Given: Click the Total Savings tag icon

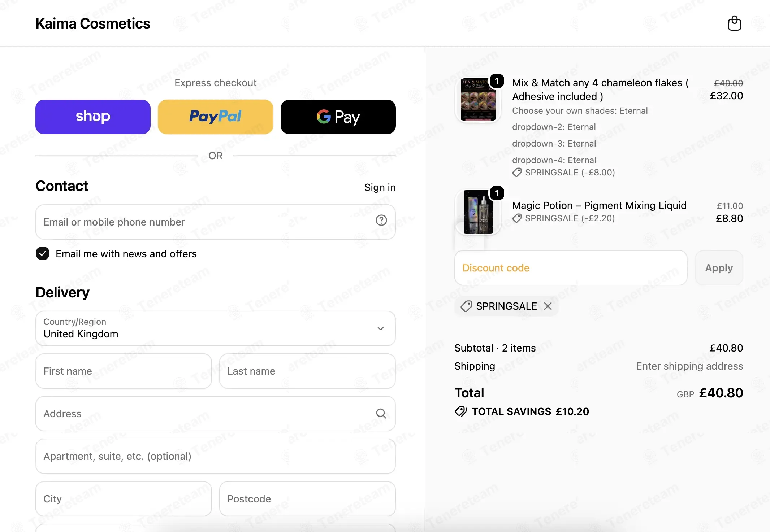Looking at the screenshot, I should [461, 411].
